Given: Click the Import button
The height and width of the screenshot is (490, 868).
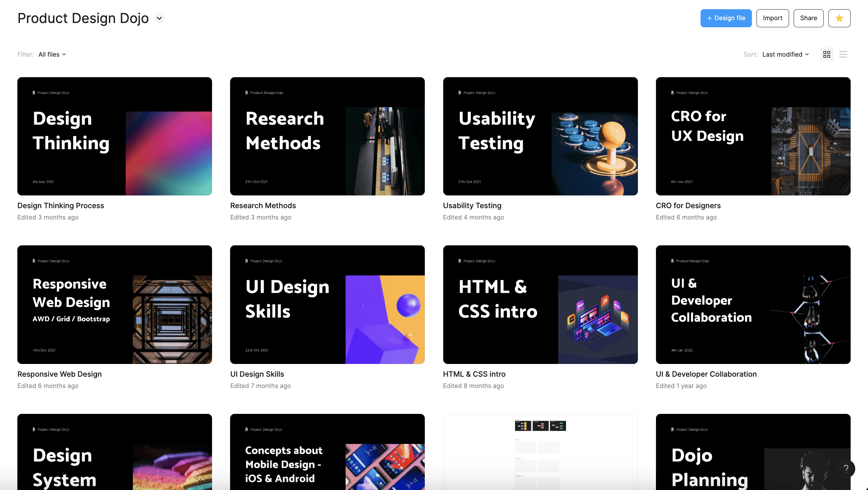Looking at the screenshot, I should click(772, 18).
